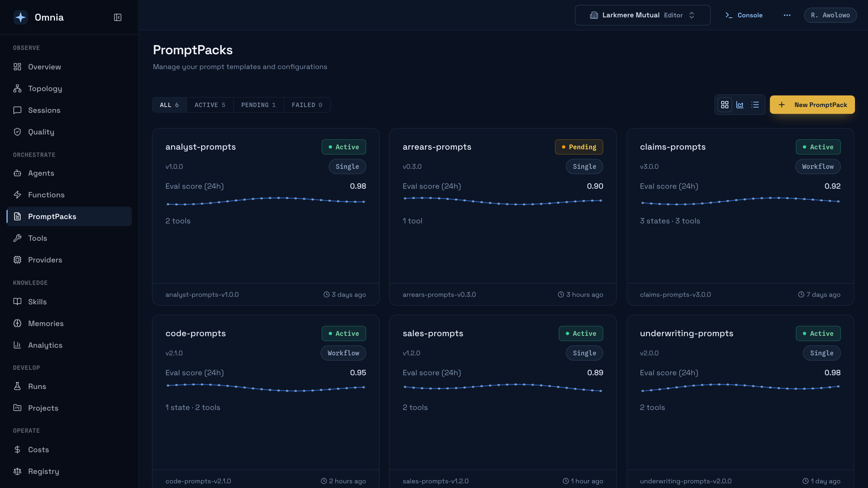Viewport: 868px width, 488px height.
Task: Click the Pending status badge on arrears-prompts
Action: tap(579, 147)
